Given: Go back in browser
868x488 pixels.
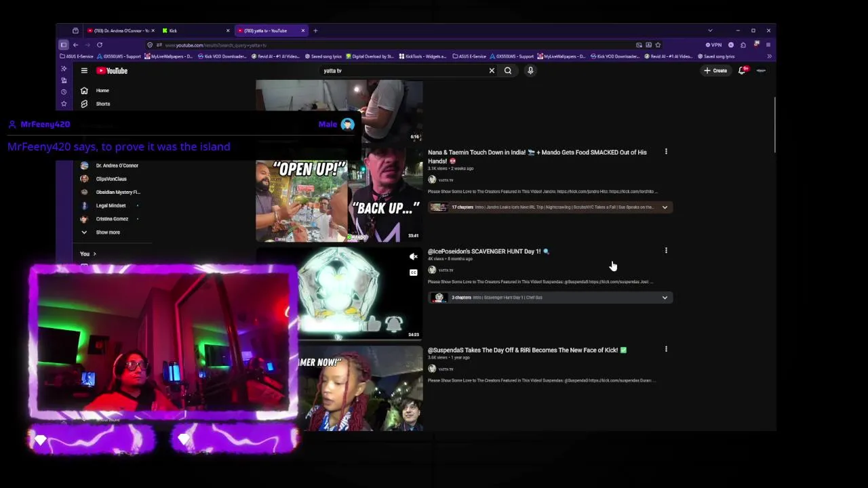Looking at the screenshot, I should point(75,45).
